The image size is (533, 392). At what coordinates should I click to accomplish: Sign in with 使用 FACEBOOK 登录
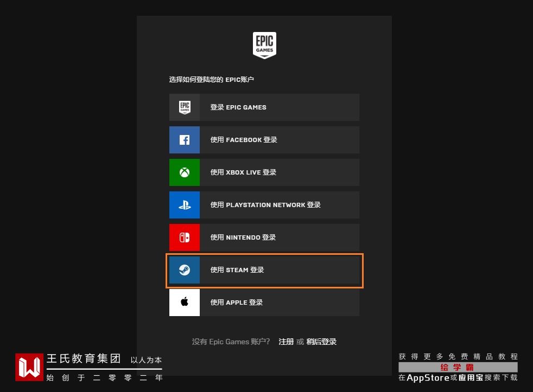[x=264, y=140]
